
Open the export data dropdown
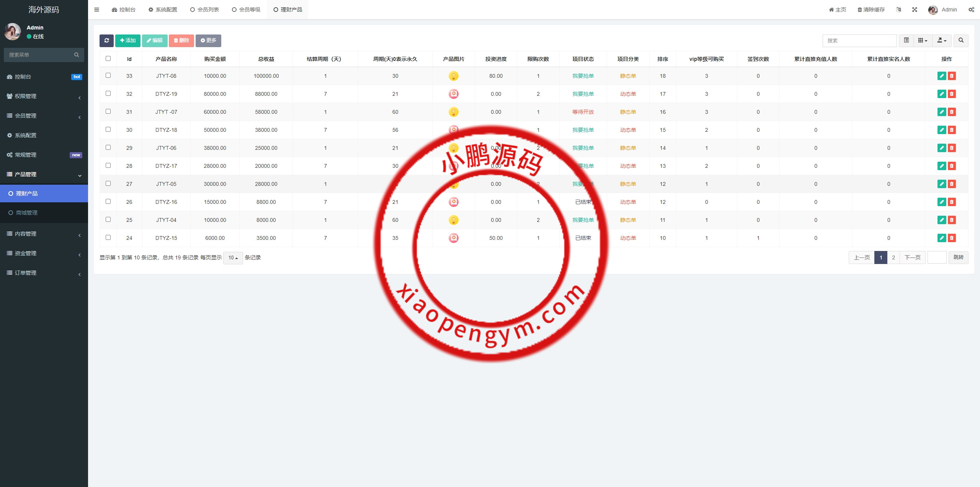[x=942, y=41]
